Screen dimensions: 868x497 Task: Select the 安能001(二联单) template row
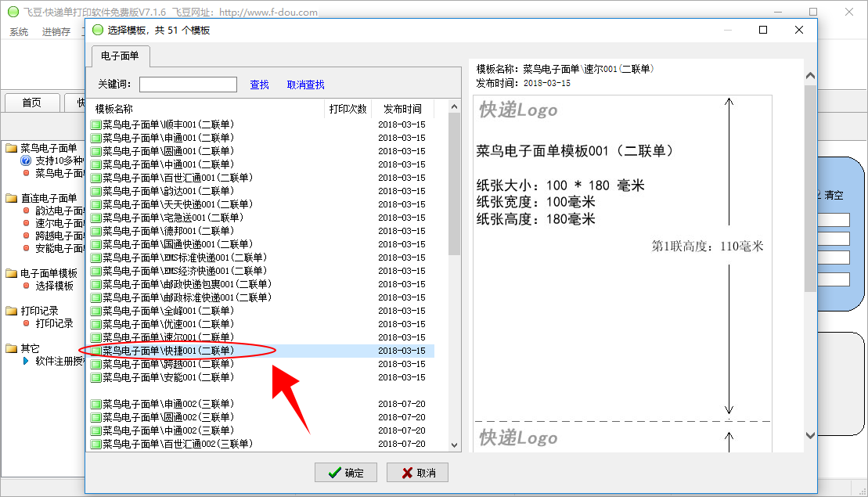[262, 377]
